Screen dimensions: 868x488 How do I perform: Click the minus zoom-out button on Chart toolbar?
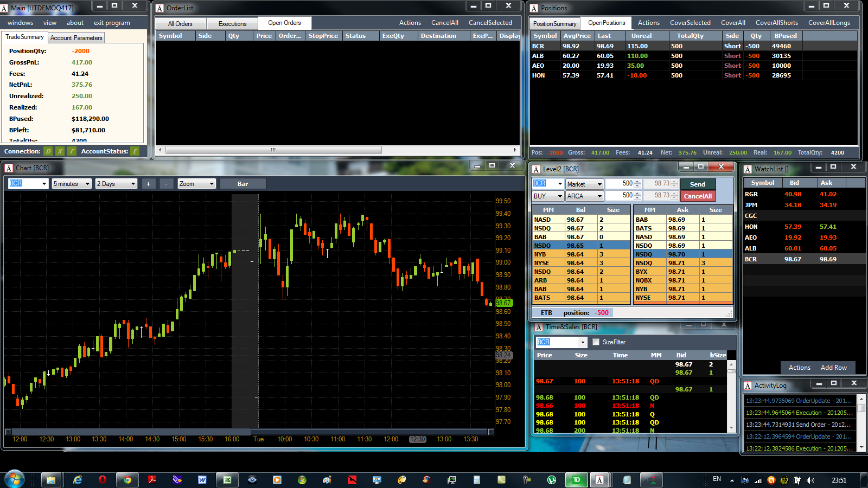click(167, 184)
